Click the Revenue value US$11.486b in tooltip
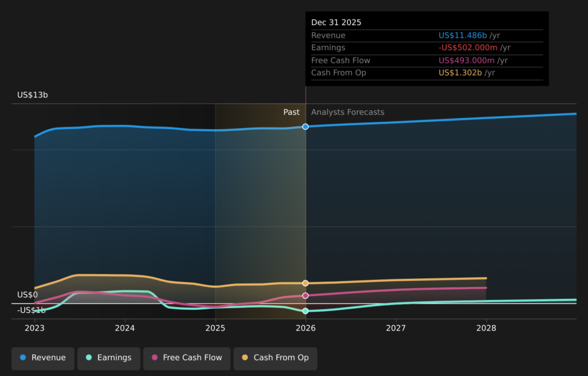588x376 pixels. click(x=463, y=36)
